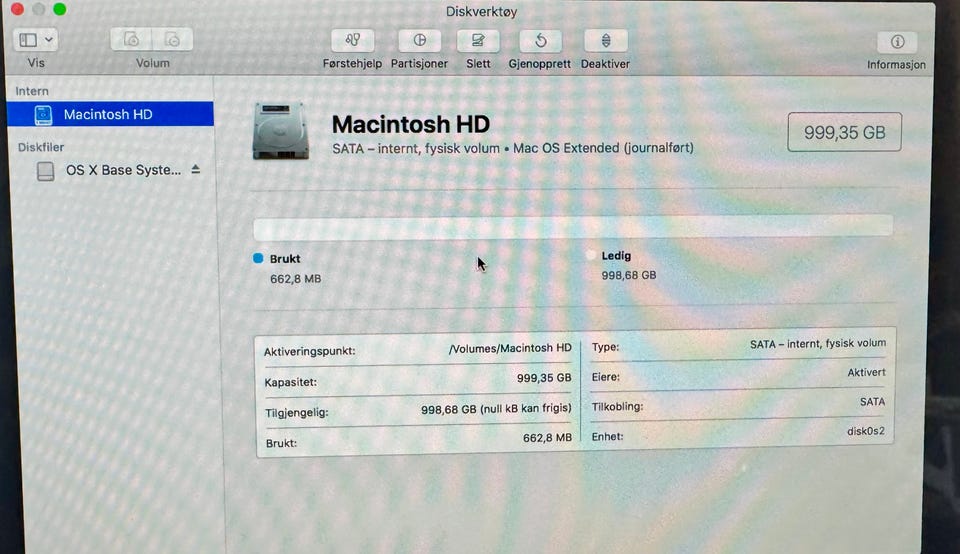Click the white Ledig legend dot
Viewport: 960px width, 554px height.
click(x=590, y=255)
